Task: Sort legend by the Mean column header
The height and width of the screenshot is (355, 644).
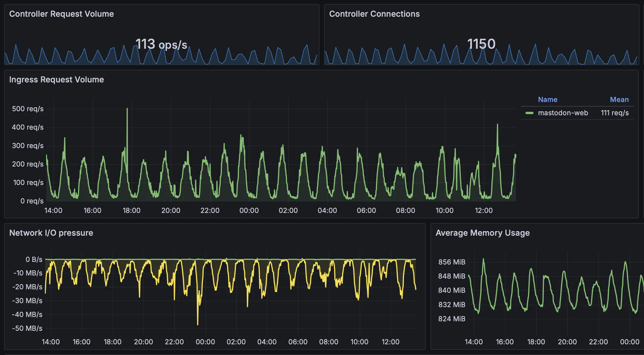Action: [619, 100]
